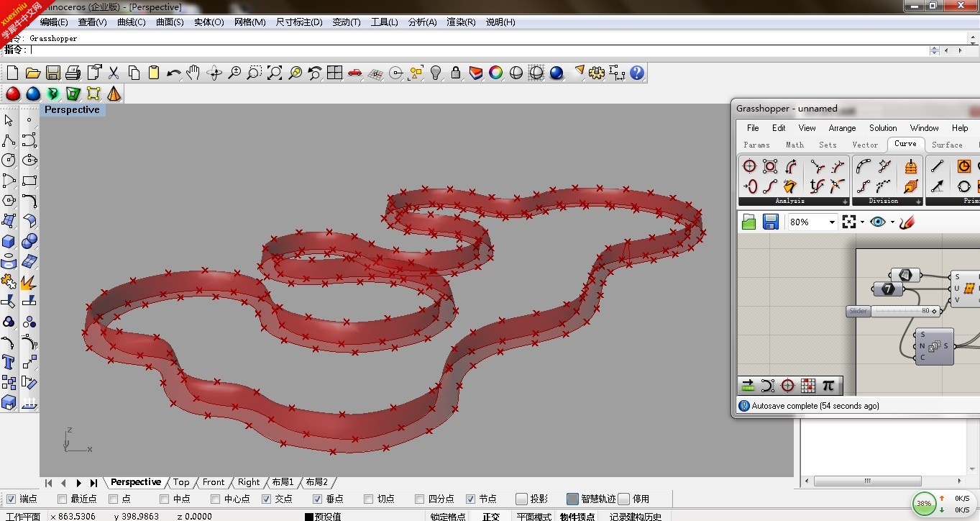Open Perspective viewport title menu
Screen dimensions: 980x521
click(72, 110)
